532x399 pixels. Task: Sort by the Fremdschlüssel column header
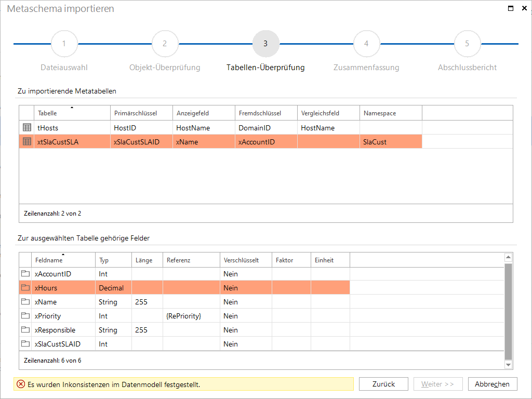click(x=267, y=113)
